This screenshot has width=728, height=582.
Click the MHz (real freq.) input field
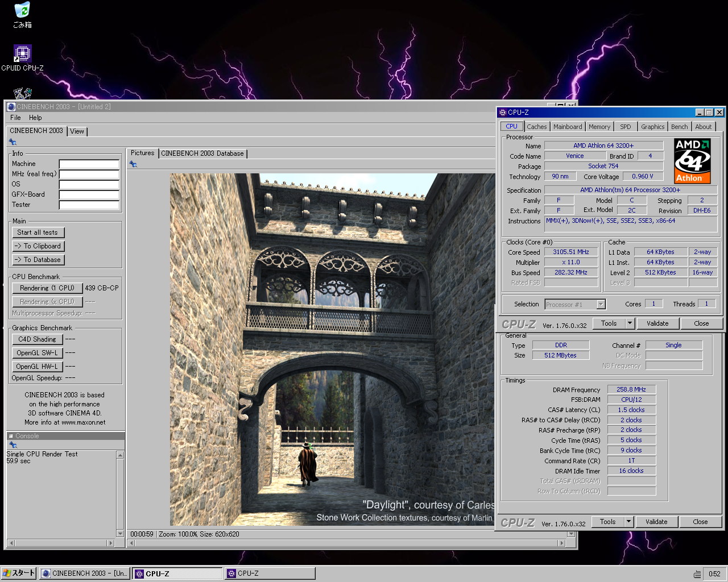coord(89,174)
